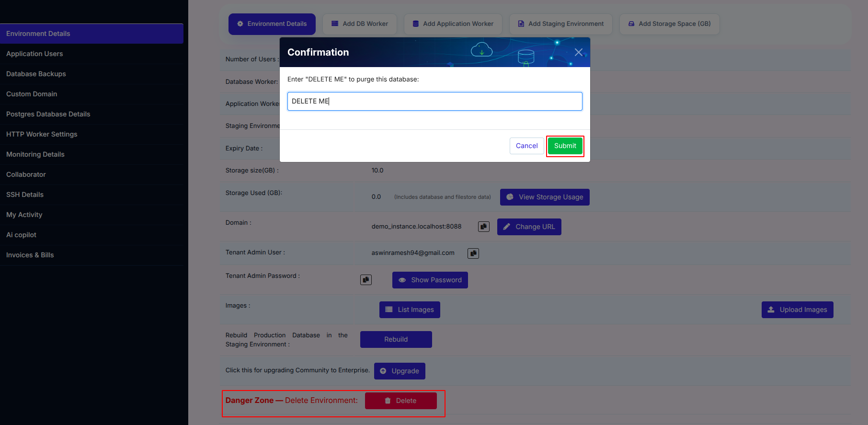The image size is (868, 425).
Task: Click the Upload Images button
Action: [798, 310]
